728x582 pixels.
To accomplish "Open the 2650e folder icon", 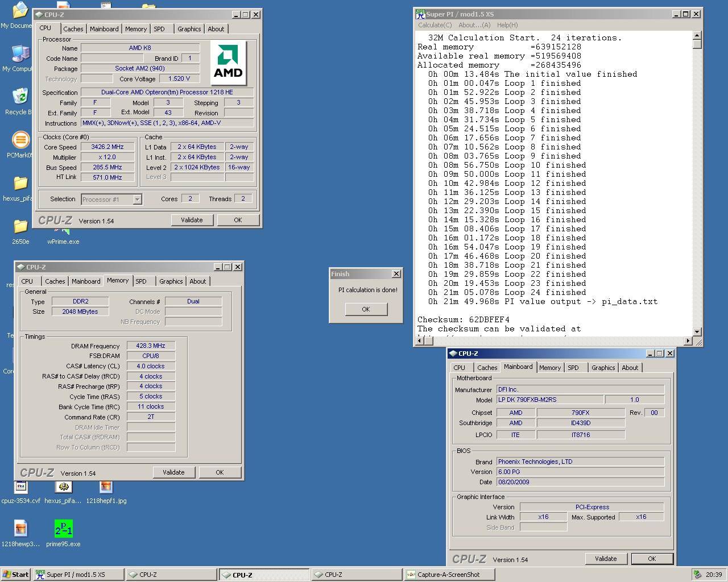I will tap(20, 226).
